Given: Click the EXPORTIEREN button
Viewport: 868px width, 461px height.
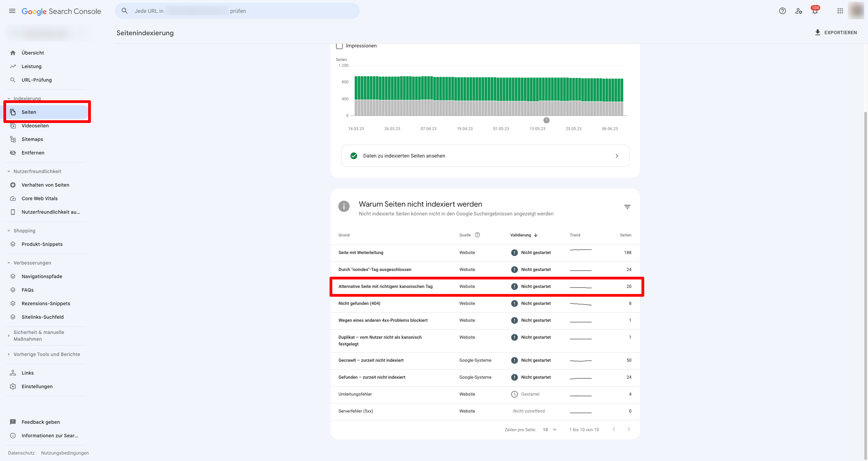Looking at the screenshot, I should coord(836,33).
